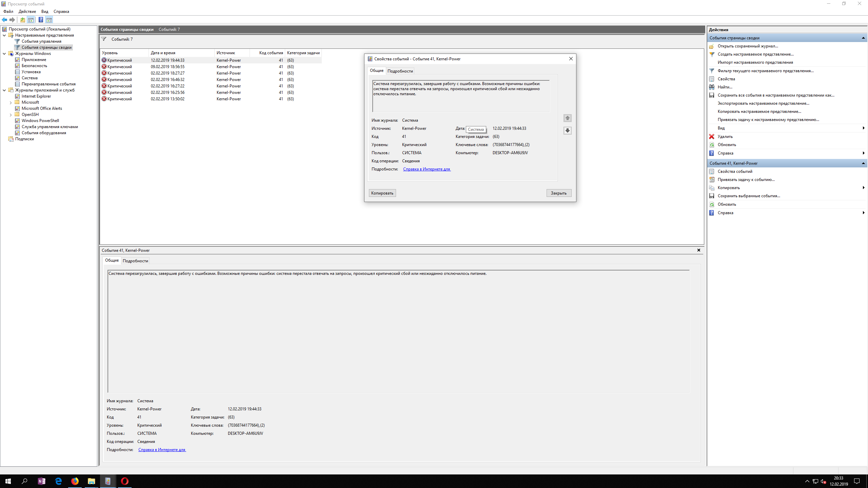Click the filter funnel icon above events
868x488 pixels.
tap(104, 39)
